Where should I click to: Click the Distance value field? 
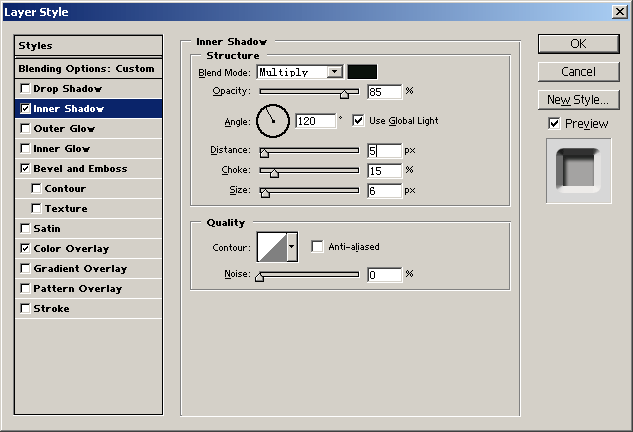pos(385,151)
